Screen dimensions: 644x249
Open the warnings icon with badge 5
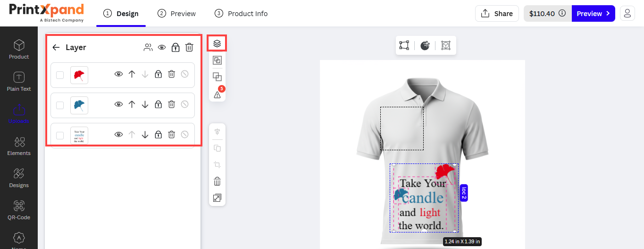(x=217, y=94)
